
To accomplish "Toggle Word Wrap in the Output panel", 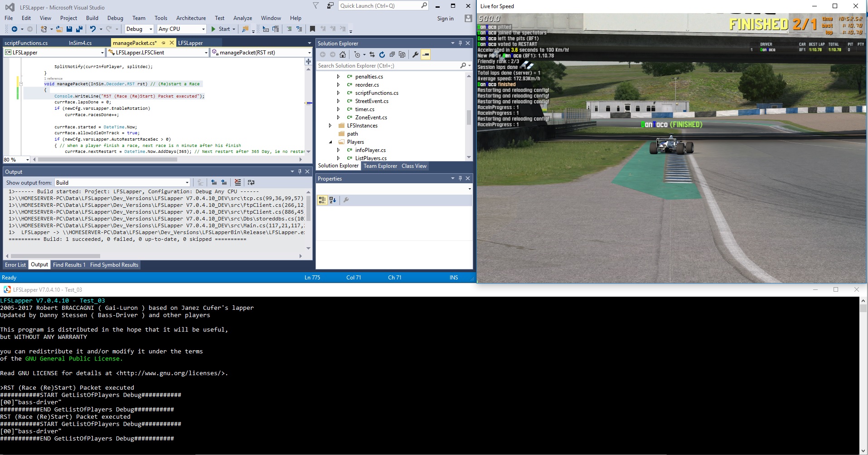I will (251, 182).
